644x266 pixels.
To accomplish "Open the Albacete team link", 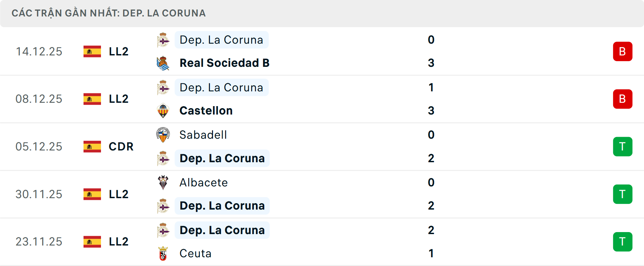I will 203,183.
